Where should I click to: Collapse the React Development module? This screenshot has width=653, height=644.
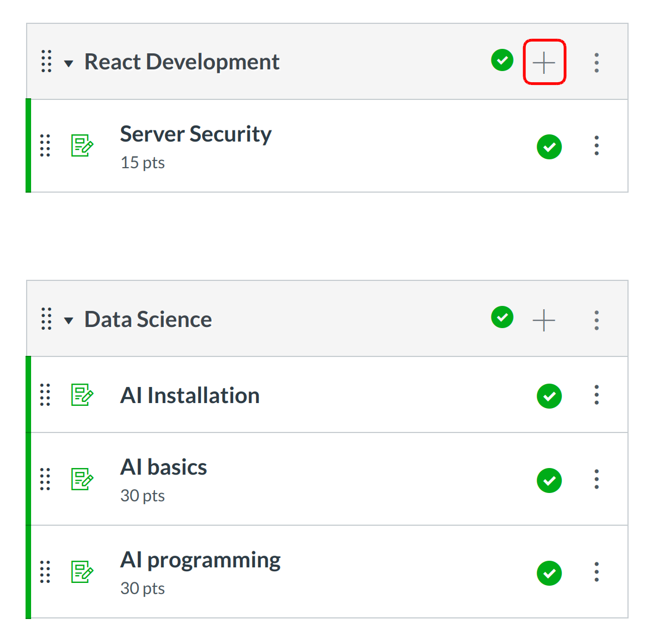point(69,63)
